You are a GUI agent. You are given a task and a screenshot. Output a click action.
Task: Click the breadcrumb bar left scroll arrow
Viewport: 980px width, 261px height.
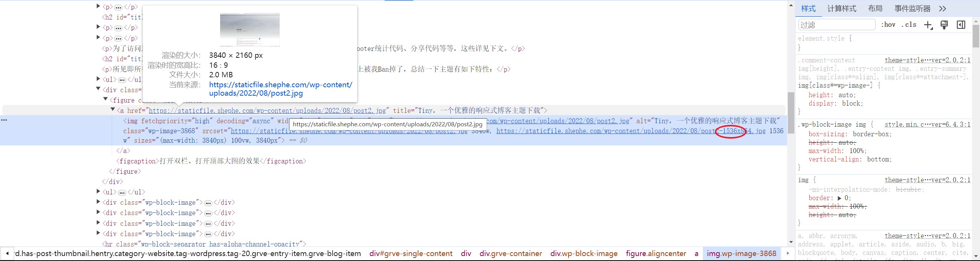[7, 253]
